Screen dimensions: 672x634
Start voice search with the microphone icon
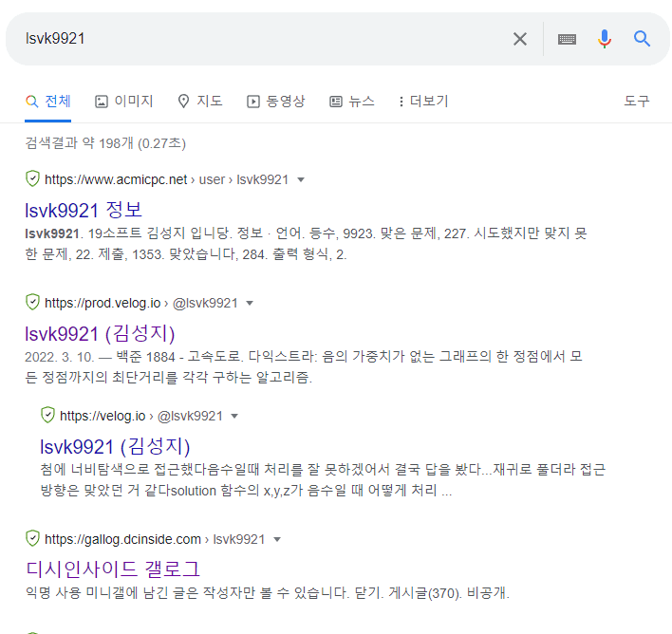click(605, 39)
